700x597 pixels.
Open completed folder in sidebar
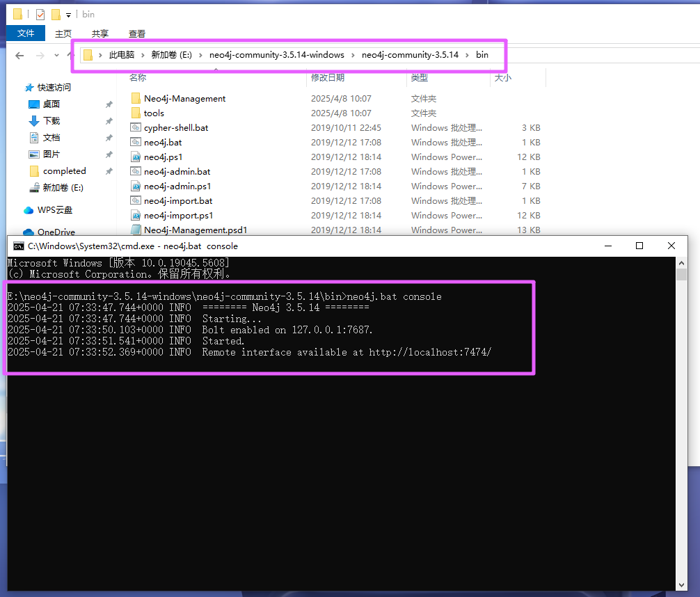[x=64, y=171]
